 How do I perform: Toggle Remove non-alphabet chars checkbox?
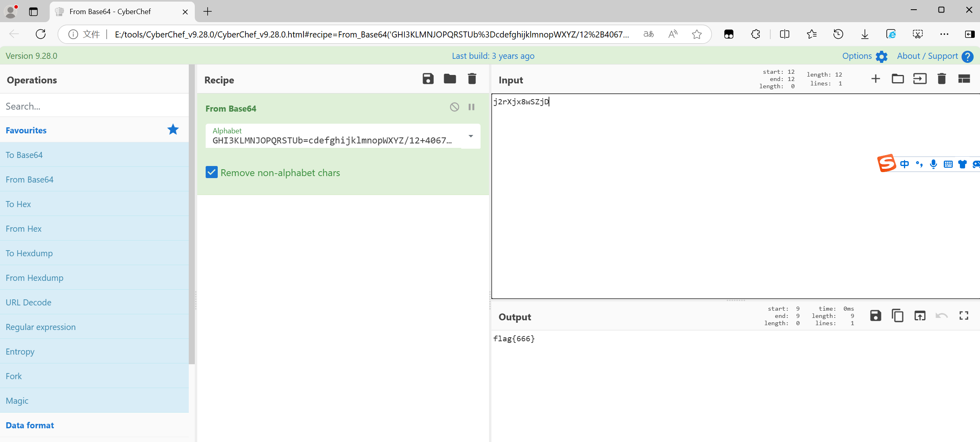[212, 172]
